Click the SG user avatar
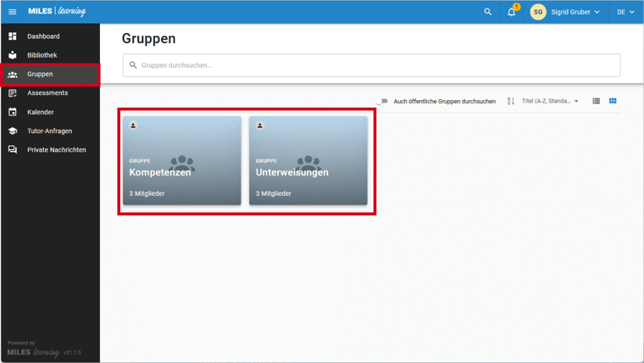 point(538,12)
